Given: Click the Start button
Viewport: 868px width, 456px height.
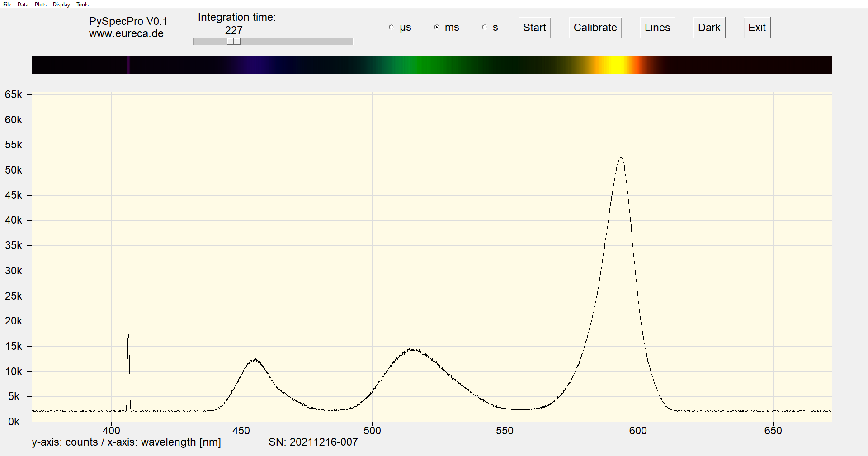Looking at the screenshot, I should tap(534, 28).
